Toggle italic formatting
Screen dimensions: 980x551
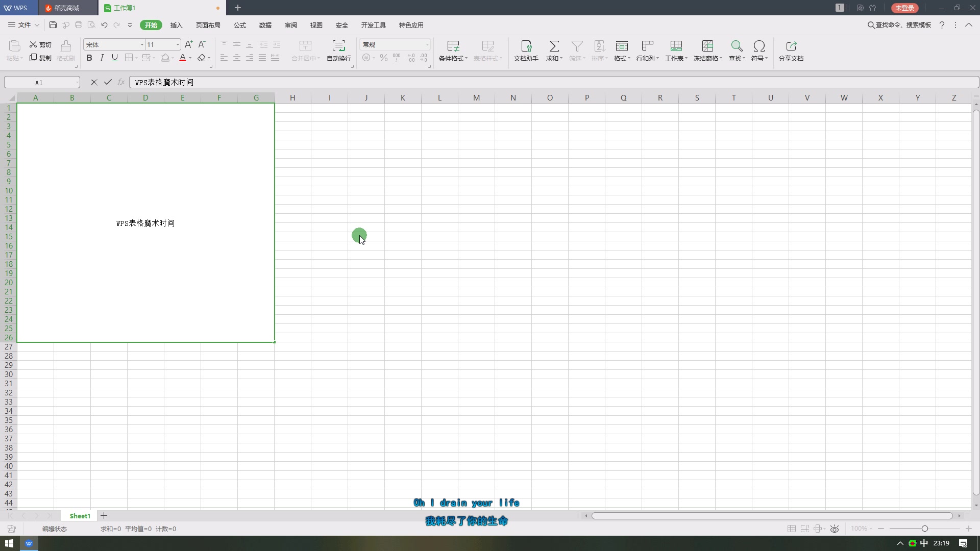coord(102,58)
